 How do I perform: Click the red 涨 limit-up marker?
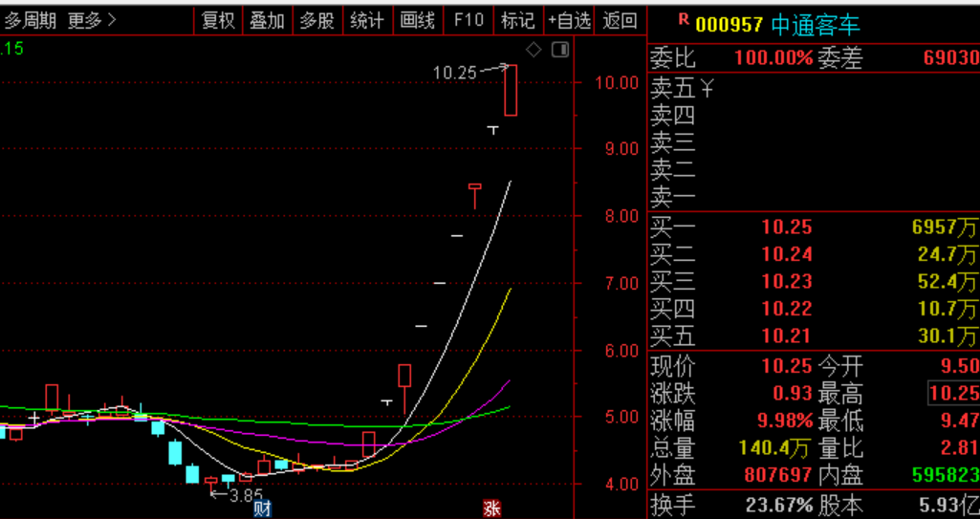[491, 508]
